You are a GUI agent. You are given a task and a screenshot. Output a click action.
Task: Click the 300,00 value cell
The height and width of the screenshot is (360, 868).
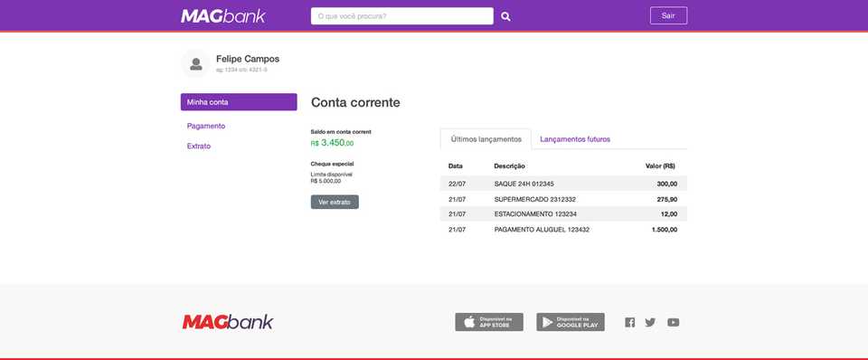[667, 184]
